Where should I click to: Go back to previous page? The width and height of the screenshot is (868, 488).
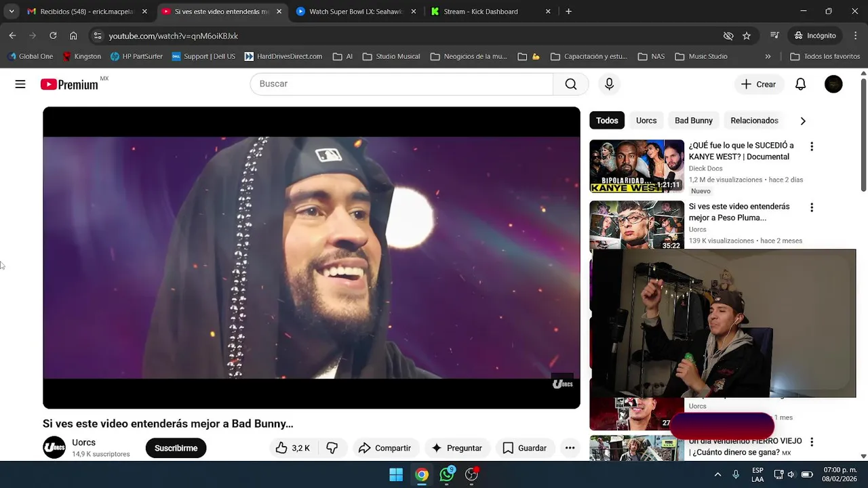click(12, 35)
